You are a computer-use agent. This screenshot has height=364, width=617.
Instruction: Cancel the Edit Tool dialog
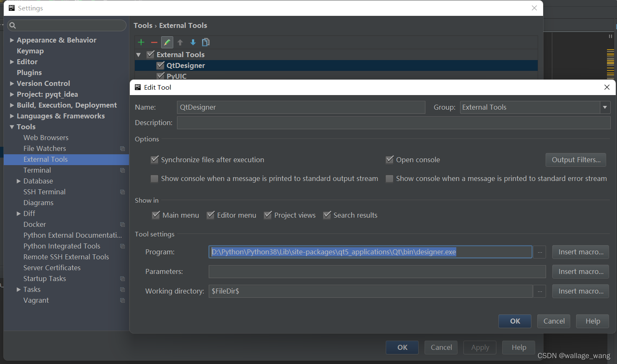554,321
